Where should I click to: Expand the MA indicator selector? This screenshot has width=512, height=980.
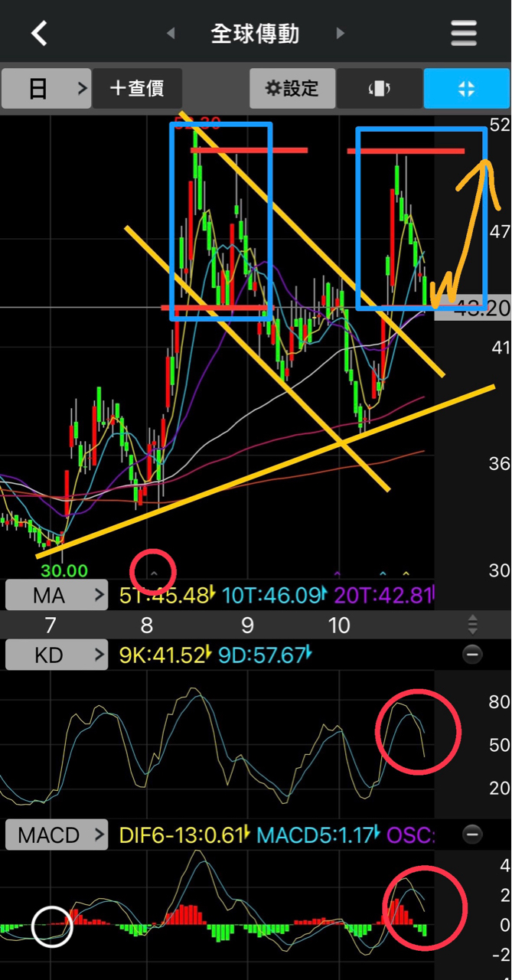pos(57,595)
